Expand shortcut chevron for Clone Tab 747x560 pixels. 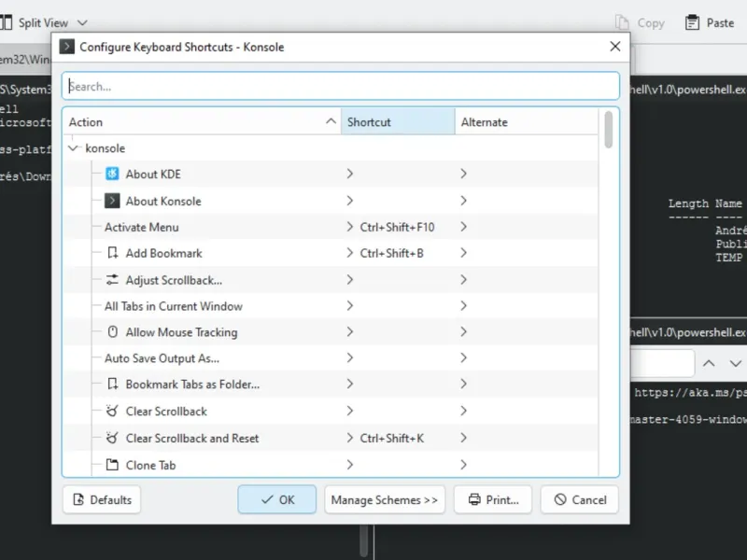(349, 464)
